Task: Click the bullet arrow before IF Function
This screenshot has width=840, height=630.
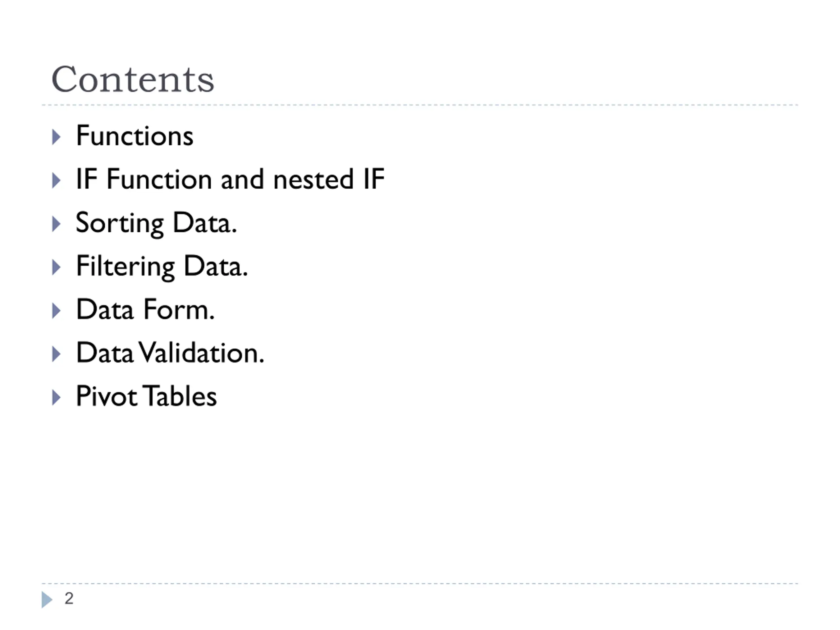Action: coord(56,180)
